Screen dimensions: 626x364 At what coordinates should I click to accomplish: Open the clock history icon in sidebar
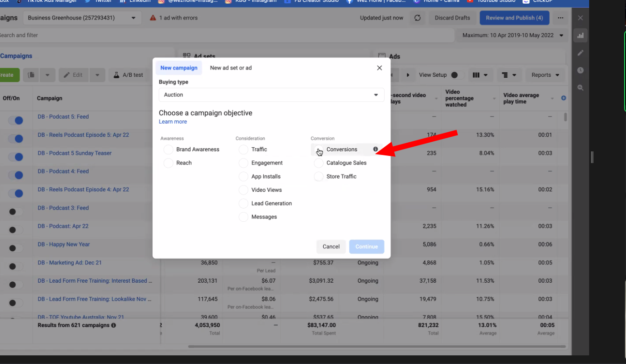click(x=580, y=70)
